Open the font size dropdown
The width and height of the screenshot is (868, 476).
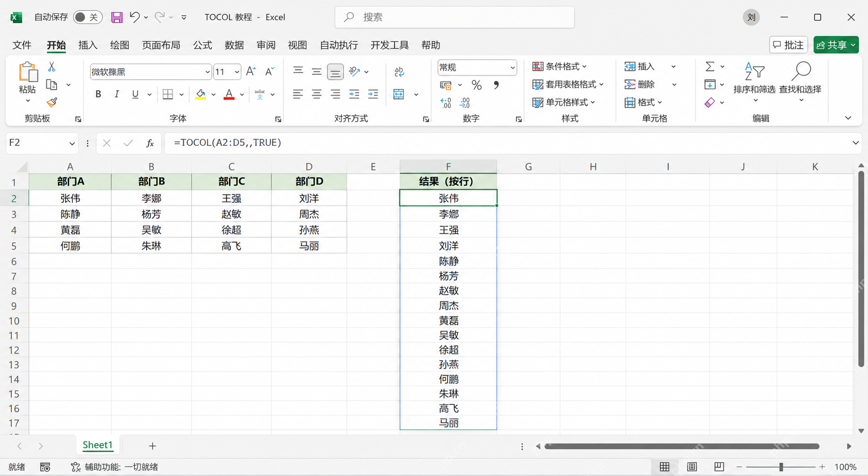pyautogui.click(x=236, y=72)
